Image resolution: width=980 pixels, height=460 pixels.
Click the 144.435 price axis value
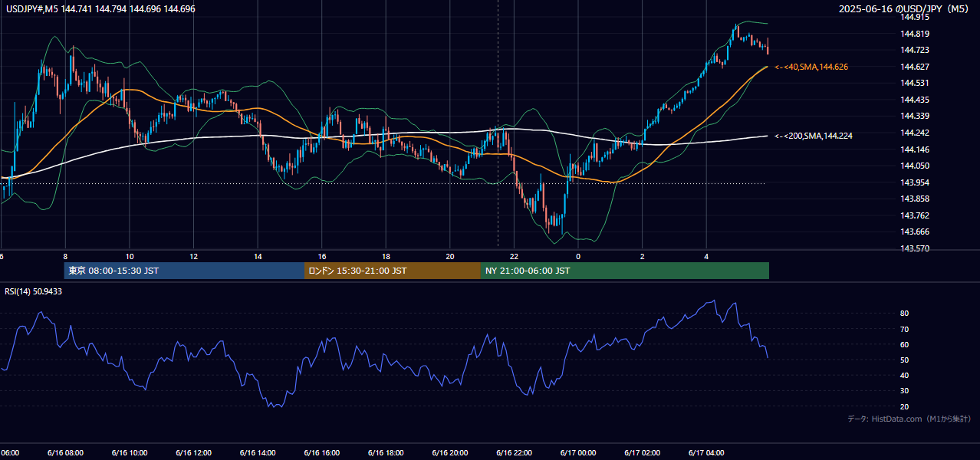[x=915, y=100]
